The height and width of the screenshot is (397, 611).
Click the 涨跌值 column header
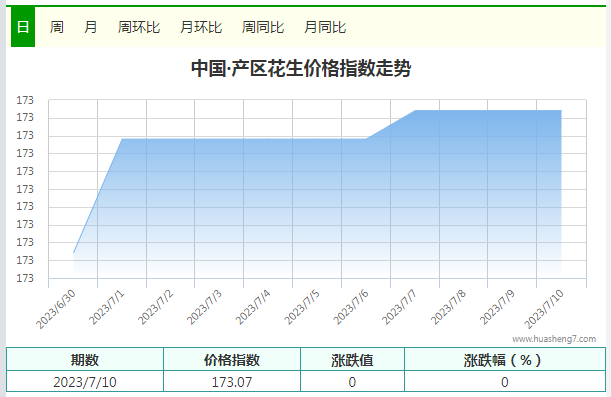tap(353, 360)
